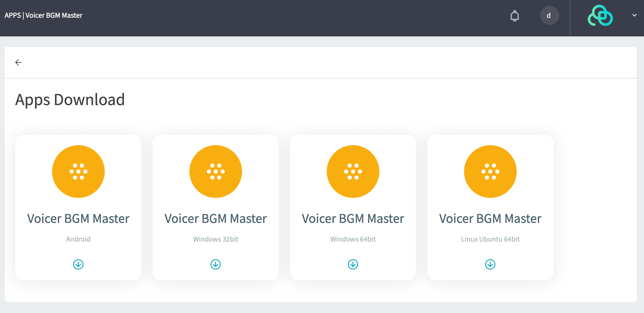Click the Voicer BGM Master title above Linux Ubuntu
This screenshot has height=313, width=644.
coord(490,219)
